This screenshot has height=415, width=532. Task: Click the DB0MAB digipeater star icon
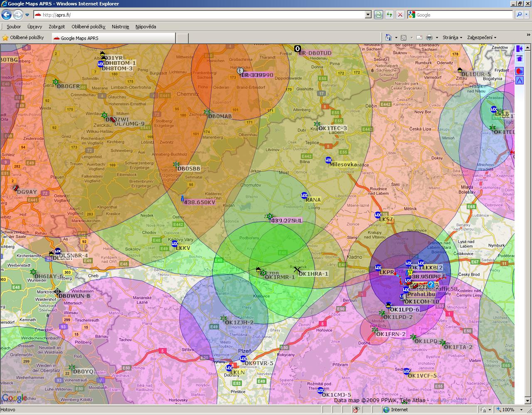207,112
